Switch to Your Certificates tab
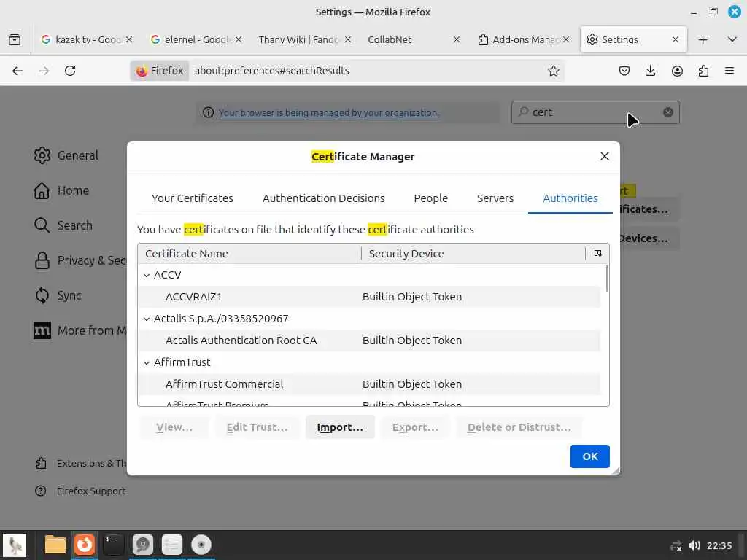 (x=193, y=198)
